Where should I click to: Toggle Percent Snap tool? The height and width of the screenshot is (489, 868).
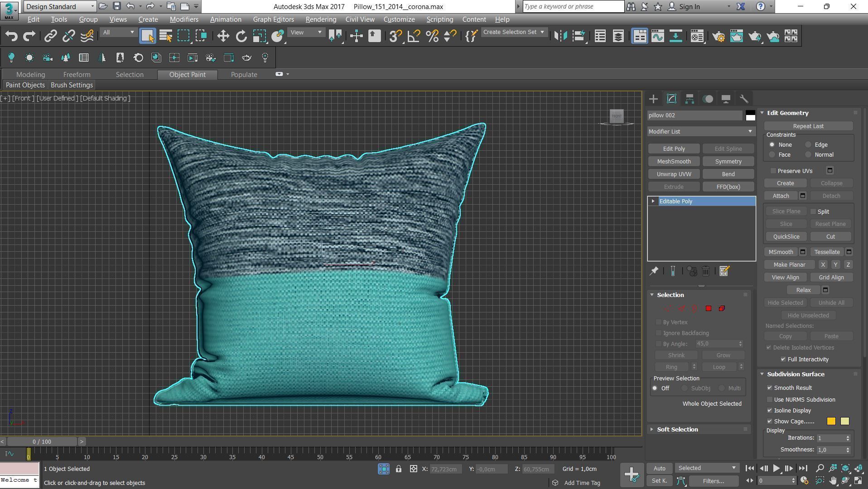pos(432,36)
